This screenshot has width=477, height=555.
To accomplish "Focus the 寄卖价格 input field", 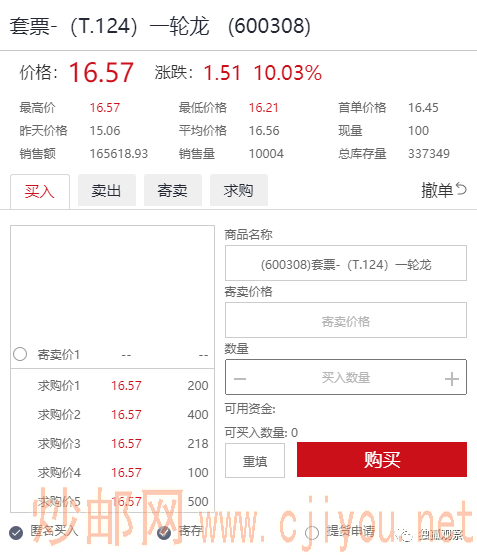I will (x=346, y=320).
